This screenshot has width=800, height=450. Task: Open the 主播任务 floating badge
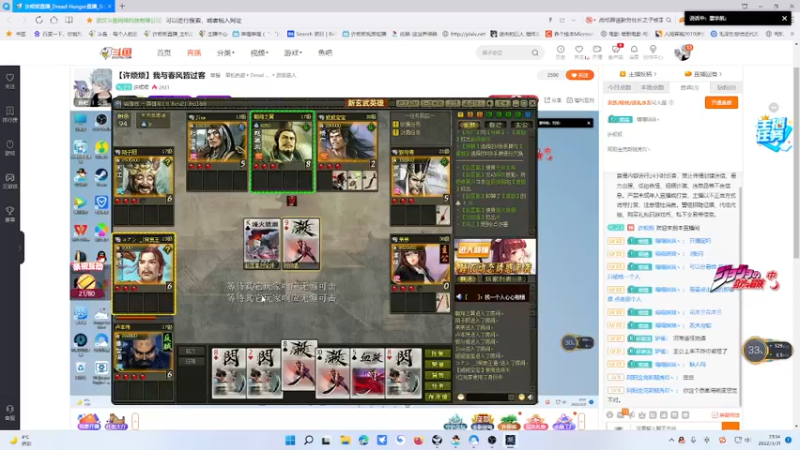tap(773, 133)
